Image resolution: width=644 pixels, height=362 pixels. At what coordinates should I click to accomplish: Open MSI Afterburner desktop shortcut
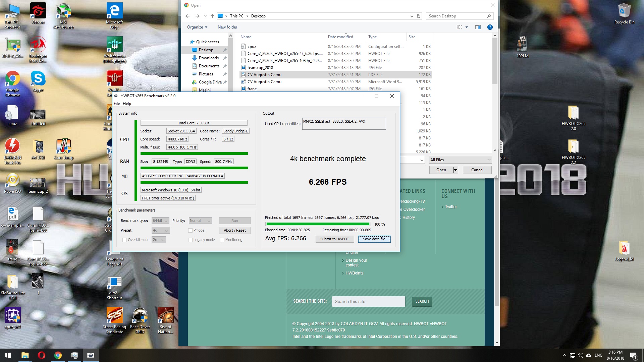(x=63, y=16)
